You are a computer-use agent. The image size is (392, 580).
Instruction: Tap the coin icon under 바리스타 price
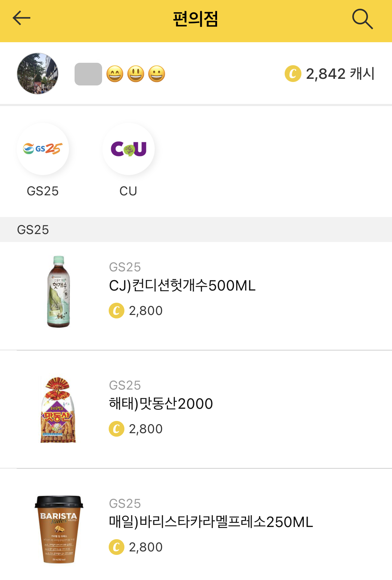point(117,547)
